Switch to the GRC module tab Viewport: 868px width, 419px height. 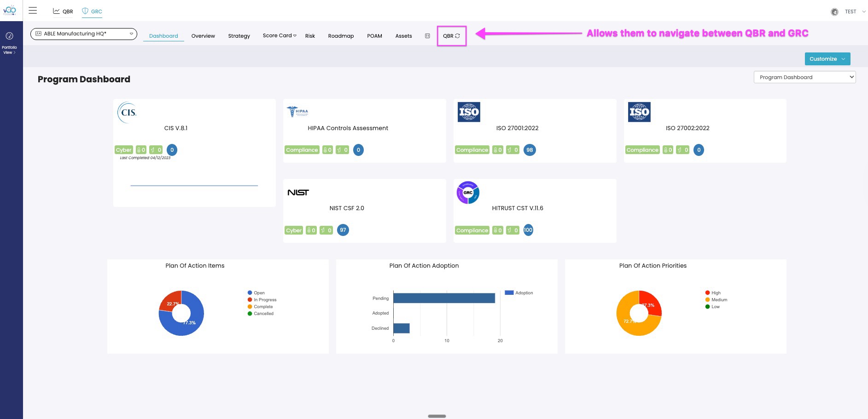(x=92, y=11)
